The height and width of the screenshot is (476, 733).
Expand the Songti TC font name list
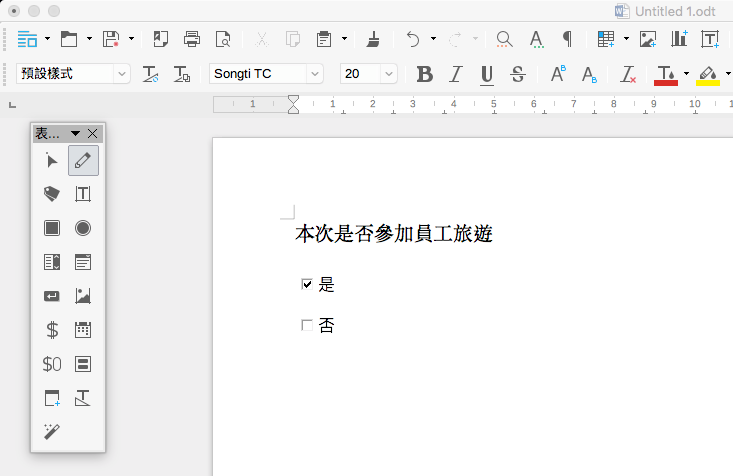[315, 74]
